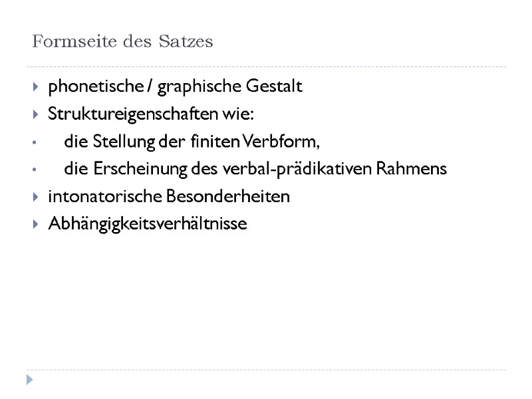Click the dashed divider line above the footer

tap(266, 370)
